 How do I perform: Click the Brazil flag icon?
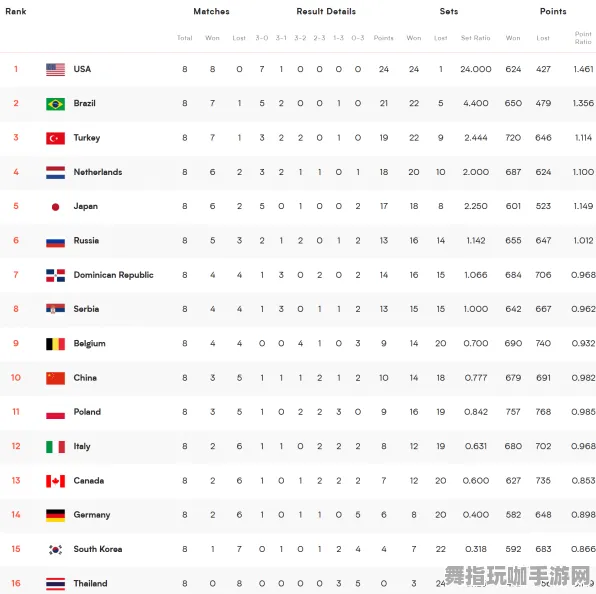tap(55, 104)
